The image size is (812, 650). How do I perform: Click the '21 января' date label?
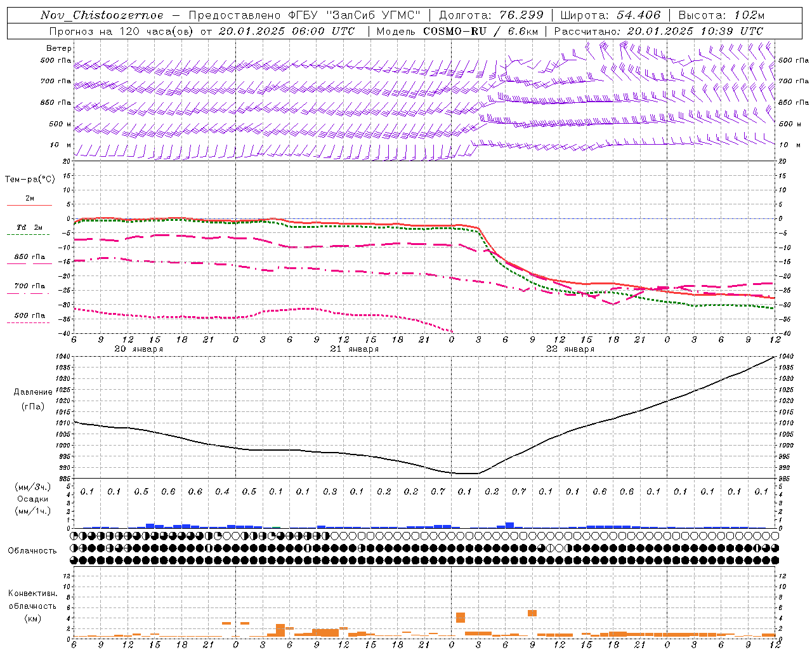coord(354,349)
